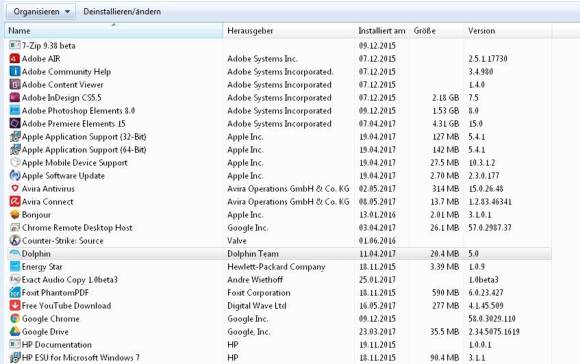This screenshot has width=580, height=364.
Task: Click the Energy Star icon
Action: pyautogui.click(x=15, y=267)
